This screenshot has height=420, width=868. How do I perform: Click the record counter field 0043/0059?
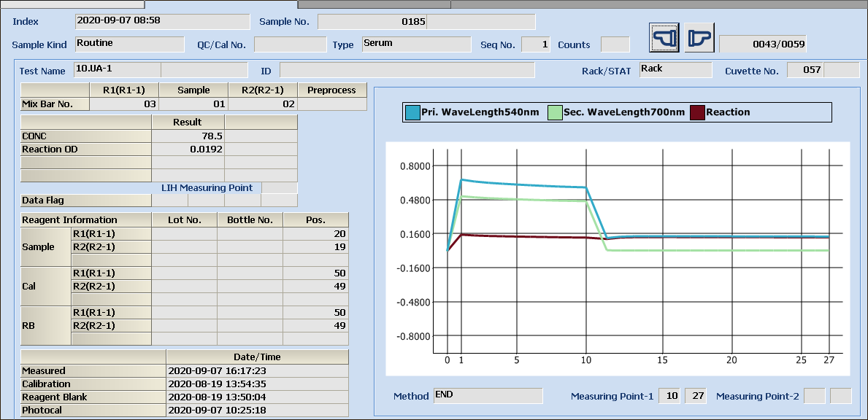point(763,44)
